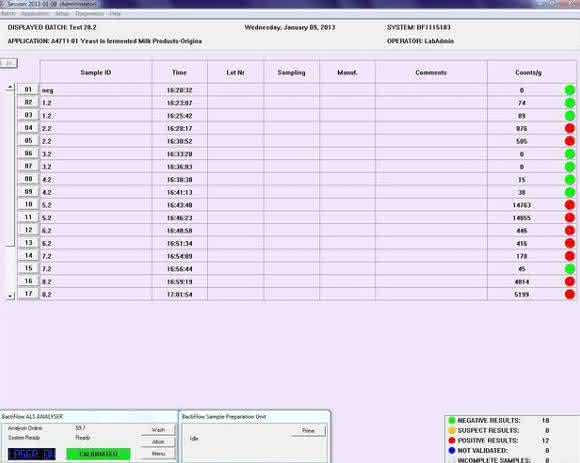Screen dimensions: 580x463
Task: Select the red result dot for count 14763
Action: (570, 205)
